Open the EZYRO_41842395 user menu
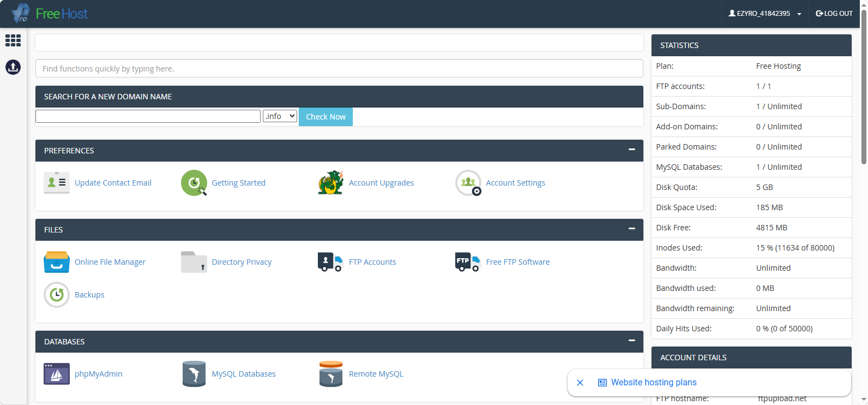The image size is (868, 405). tap(765, 14)
